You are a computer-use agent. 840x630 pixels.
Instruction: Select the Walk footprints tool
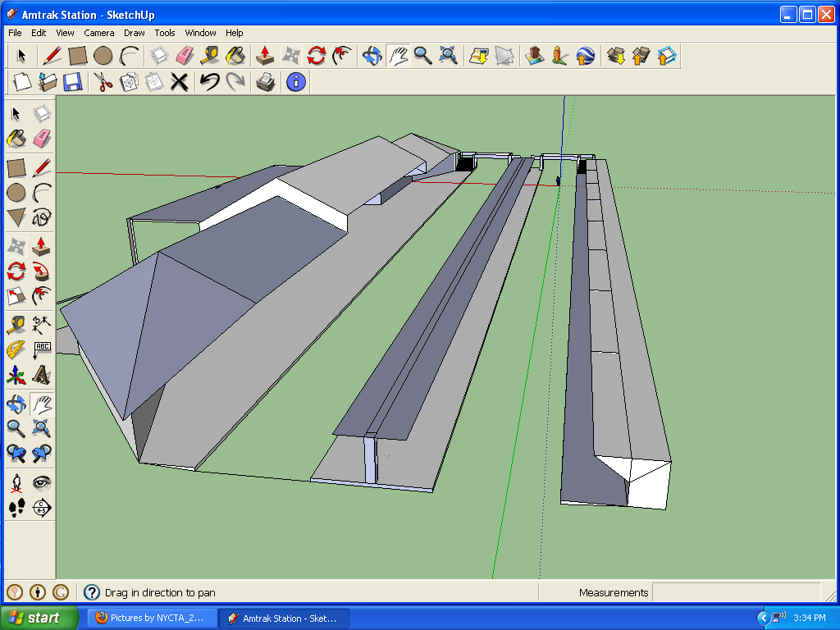click(x=16, y=508)
